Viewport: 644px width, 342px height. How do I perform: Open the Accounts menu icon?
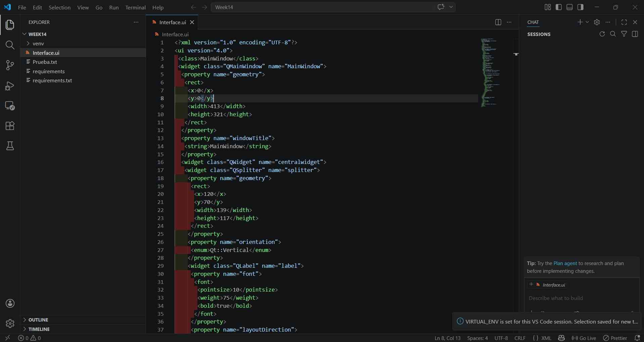tap(10, 303)
